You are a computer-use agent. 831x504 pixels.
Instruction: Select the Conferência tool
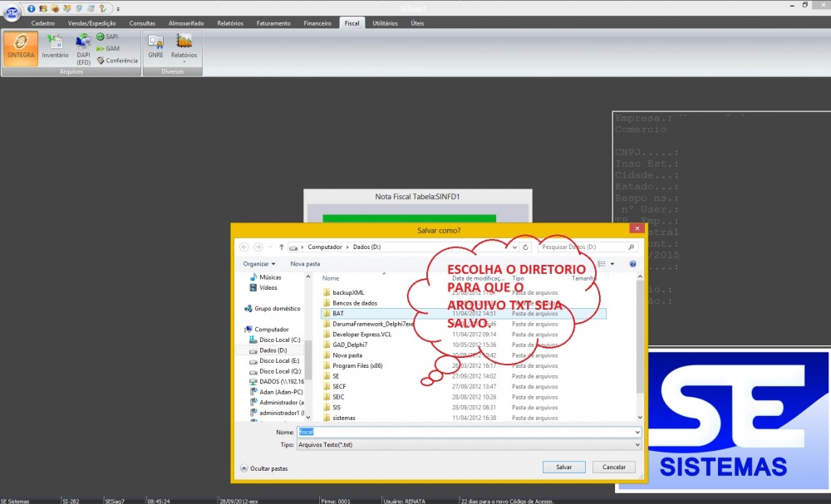117,61
